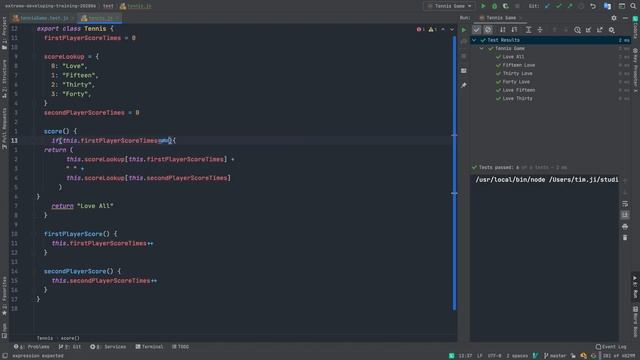640x360 pixels.
Task: Click the tennis.js breadcrumb in navigation bar
Action: click(x=136, y=6)
